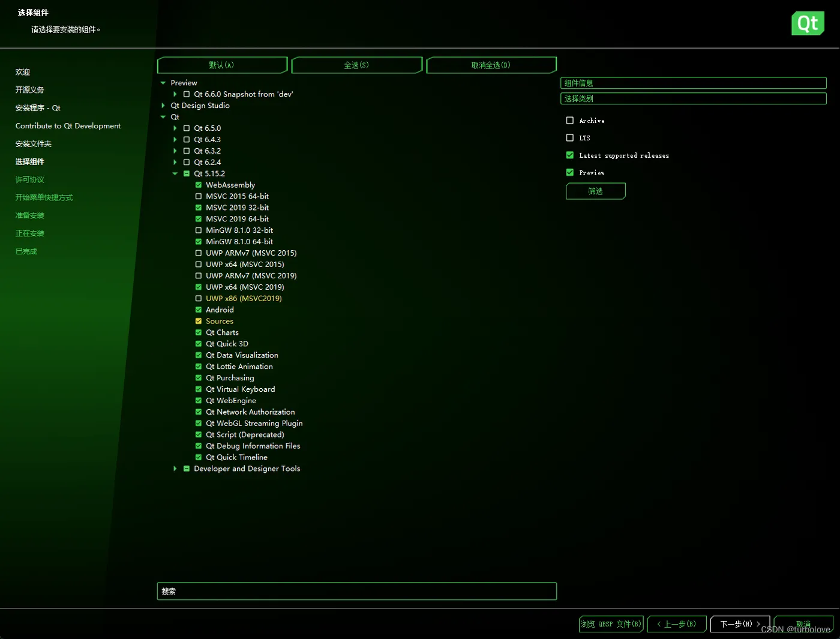Select the Qt Quick 3D row
Screen dimensions: 840x639
tap(227, 344)
